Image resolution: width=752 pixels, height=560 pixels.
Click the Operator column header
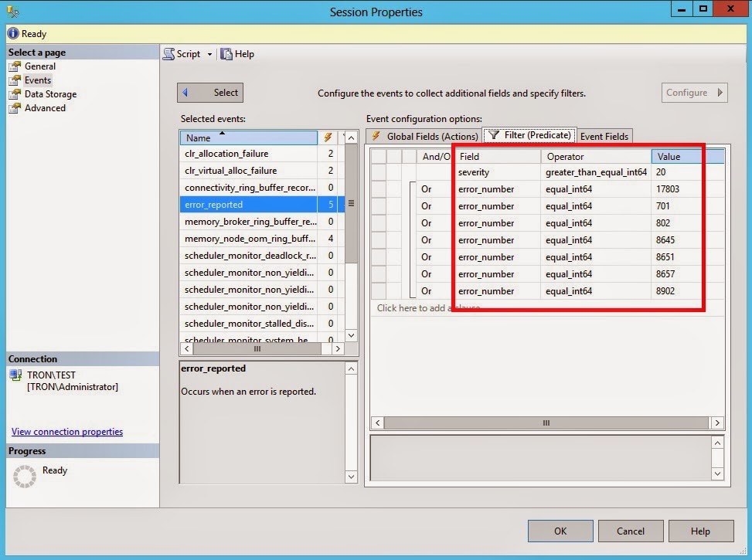[x=596, y=156]
